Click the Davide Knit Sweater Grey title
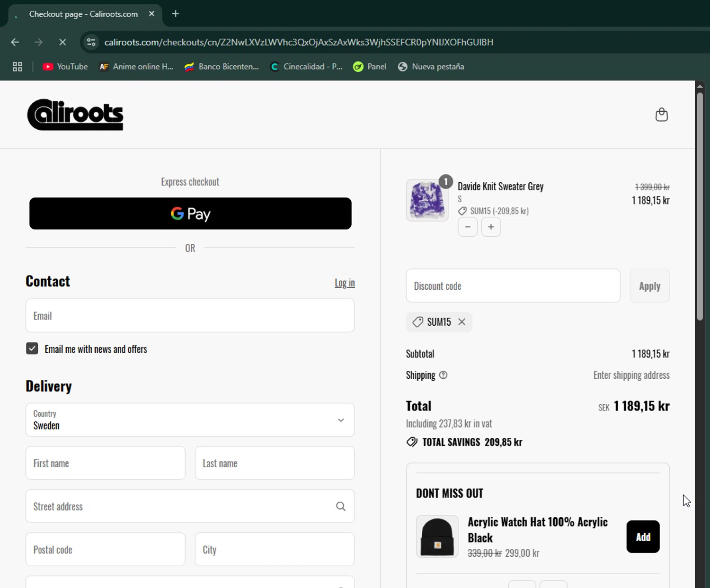This screenshot has height=588, width=710. click(500, 187)
